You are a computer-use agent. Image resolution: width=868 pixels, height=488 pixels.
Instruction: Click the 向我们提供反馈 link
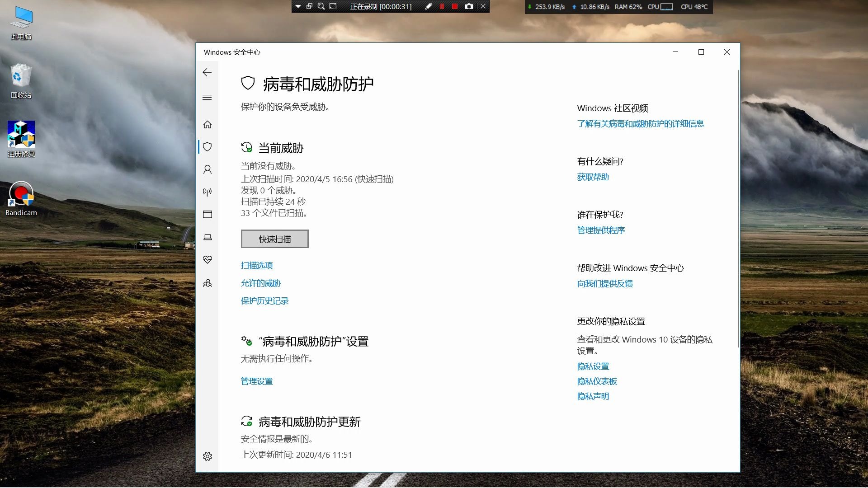(x=605, y=284)
